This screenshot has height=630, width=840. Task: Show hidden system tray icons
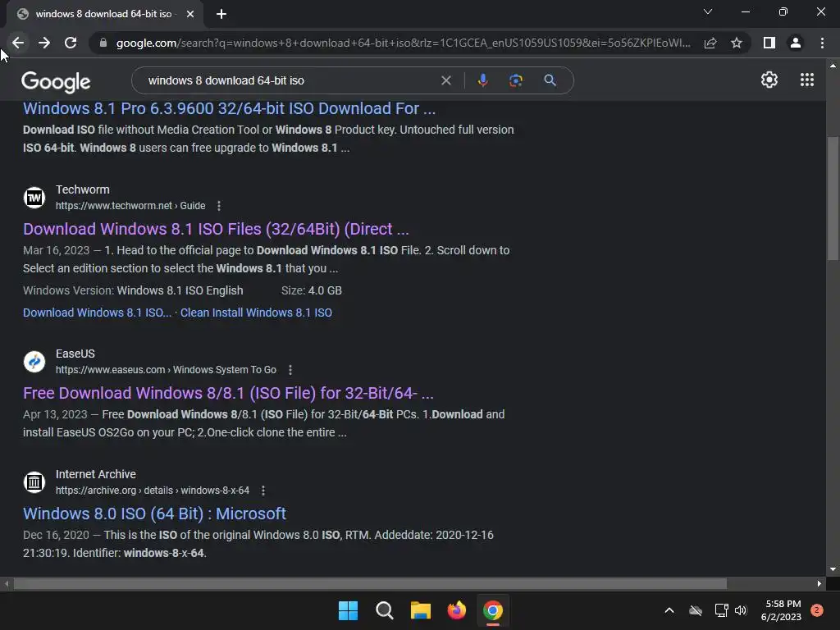click(x=669, y=610)
